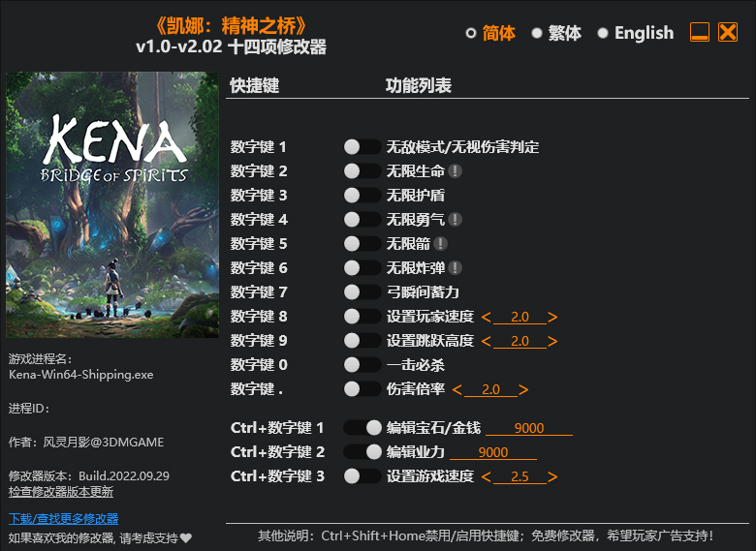
Task: Turn on 无限勇气 switch
Action: [362, 220]
